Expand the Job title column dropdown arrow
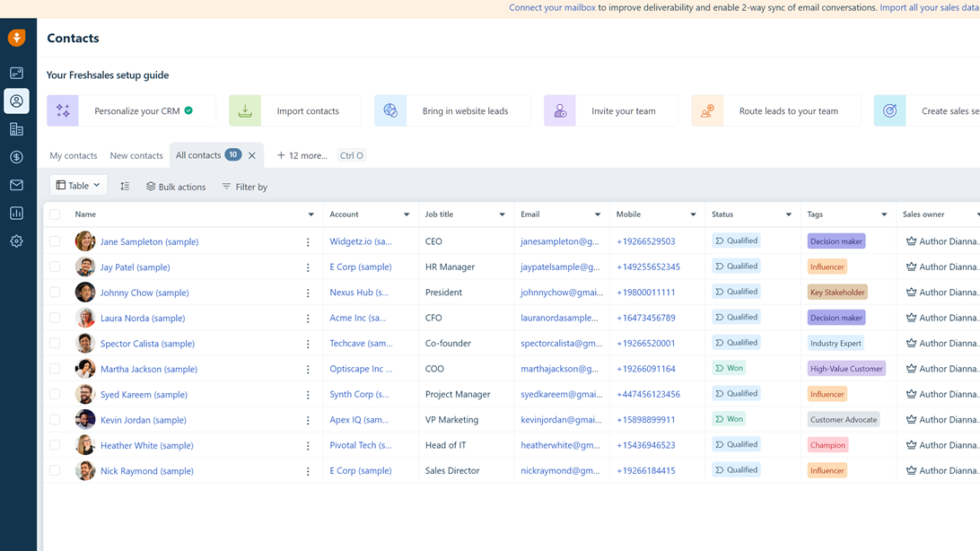The image size is (980, 551). pos(502,214)
